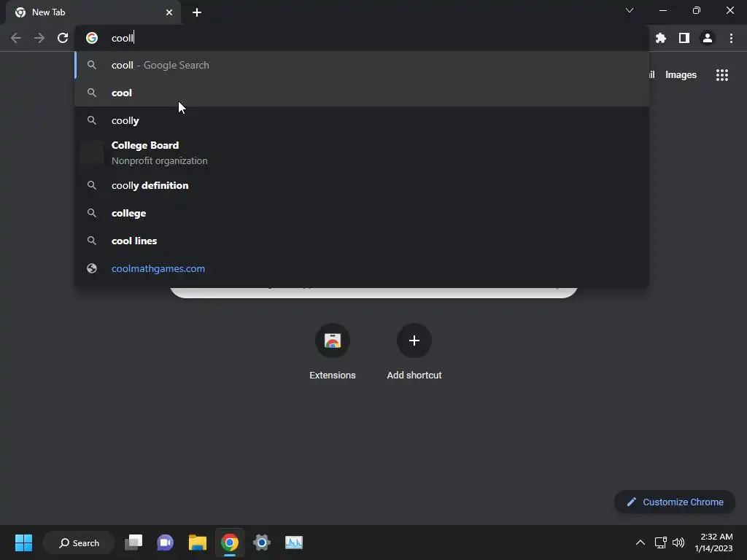The height and width of the screenshot is (560, 747).
Task: Close the New Tab tab
Action: tap(169, 12)
